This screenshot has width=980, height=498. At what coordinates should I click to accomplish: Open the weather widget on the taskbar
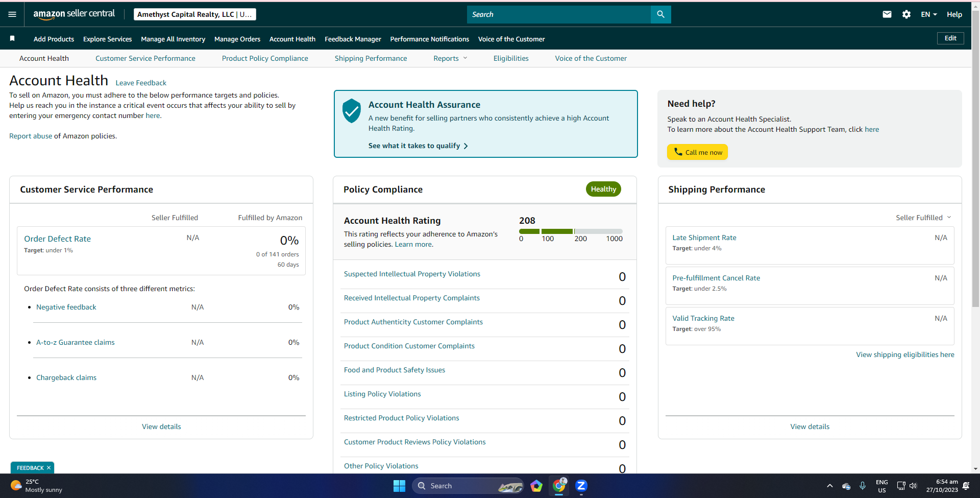(37, 486)
